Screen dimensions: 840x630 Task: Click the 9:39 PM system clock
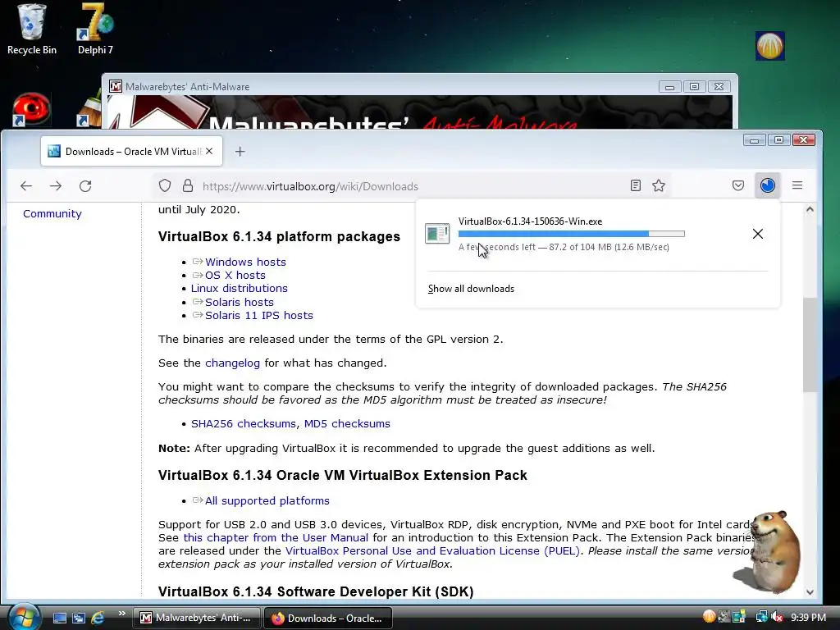pyautogui.click(x=808, y=617)
